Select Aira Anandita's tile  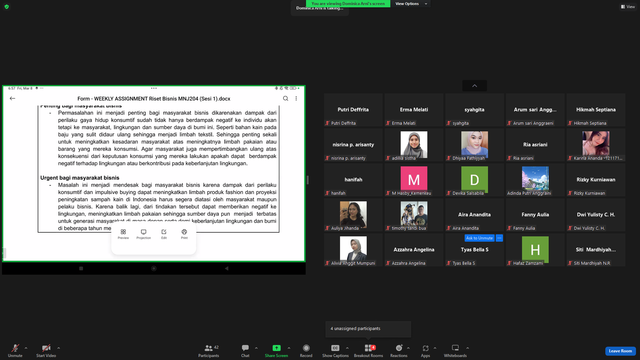(x=474, y=215)
